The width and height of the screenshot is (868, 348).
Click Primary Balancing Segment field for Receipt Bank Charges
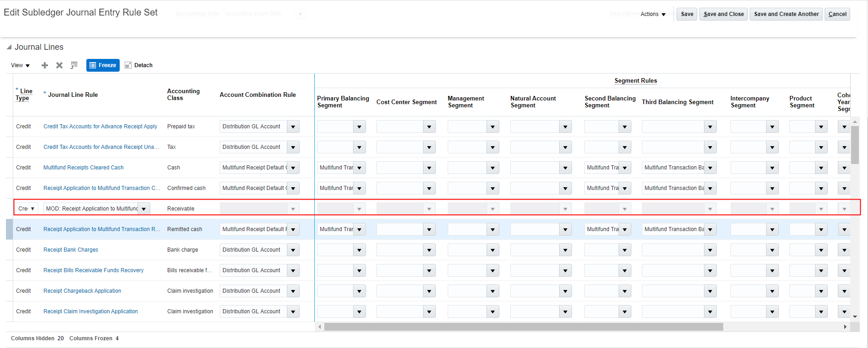coord(336,250)
